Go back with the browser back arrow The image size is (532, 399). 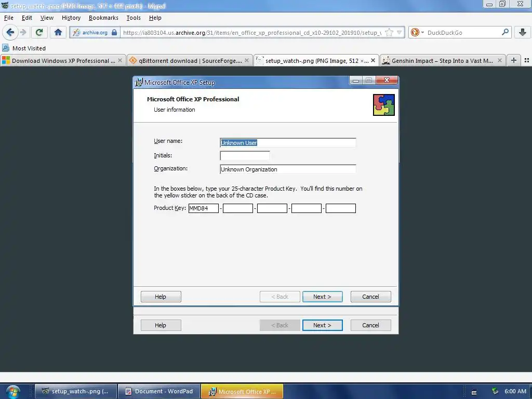pyautogui.click(x=10, y=32)
